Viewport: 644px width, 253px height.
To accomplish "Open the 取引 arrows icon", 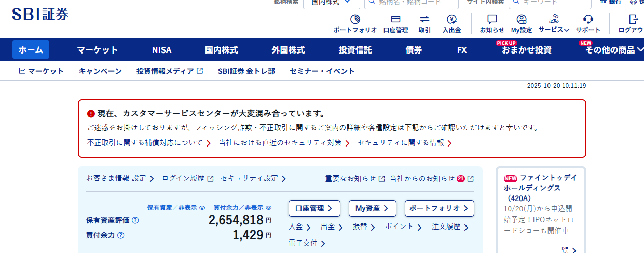I will 424,19.
